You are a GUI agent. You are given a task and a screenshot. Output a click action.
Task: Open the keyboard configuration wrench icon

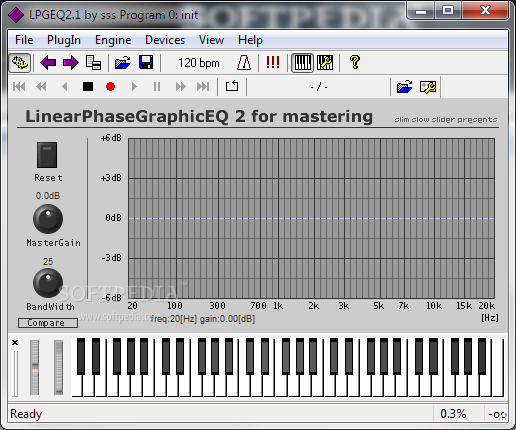coord(325,63)
